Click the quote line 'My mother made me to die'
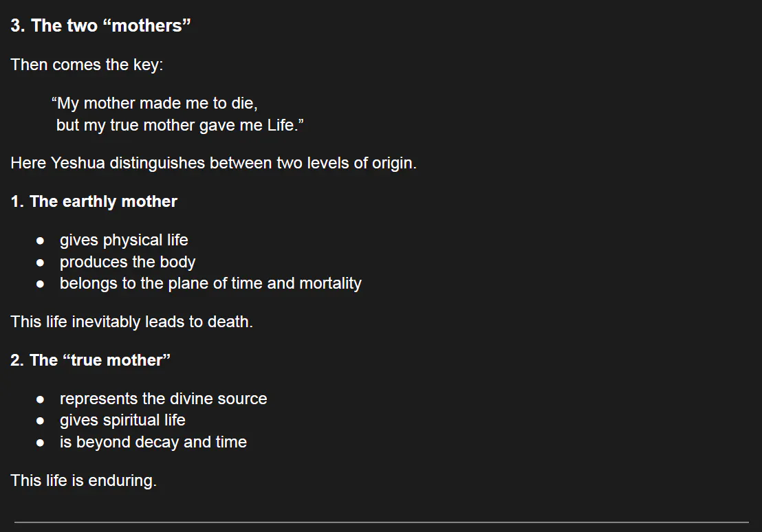Screen dimensions: 762x532 pos(155,103)
